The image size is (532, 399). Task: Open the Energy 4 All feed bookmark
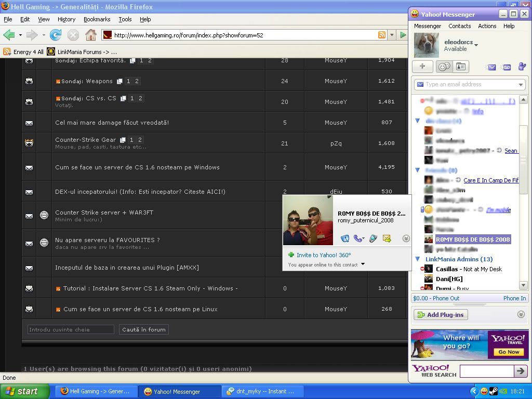[23, 51]
